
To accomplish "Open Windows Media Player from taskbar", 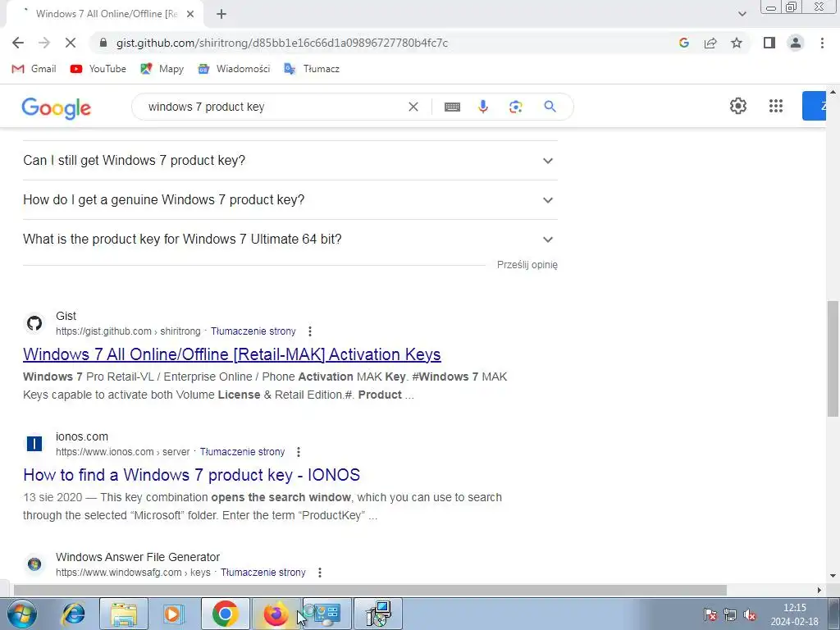I will coord(173,614).
